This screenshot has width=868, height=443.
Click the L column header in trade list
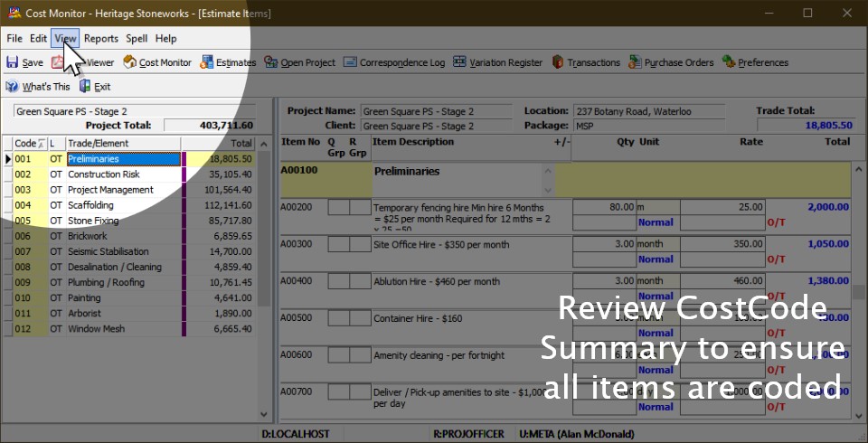57,144
